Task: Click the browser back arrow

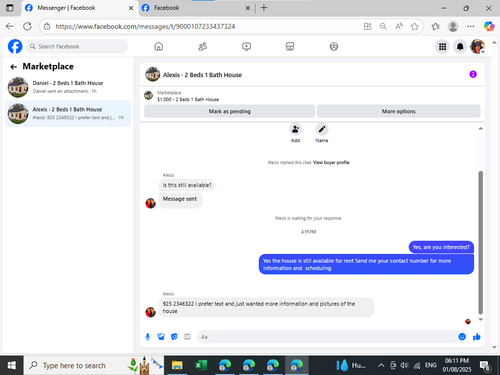Action: tap(10, 26)
